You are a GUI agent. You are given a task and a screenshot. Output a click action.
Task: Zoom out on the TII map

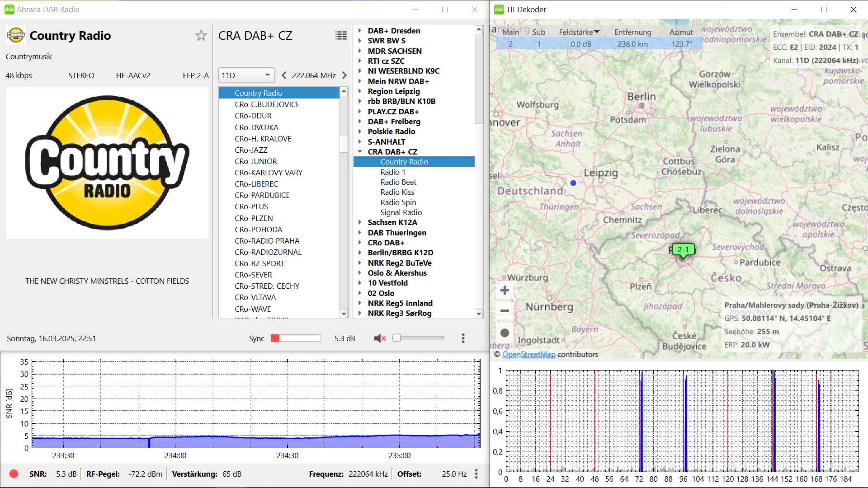pyautogui.click(x=505, y=311)
